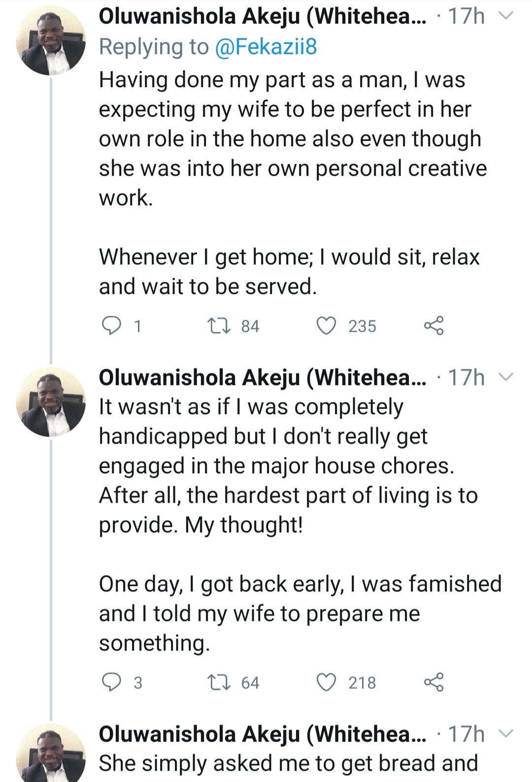Reply to the 'Having done my part' tweet

coord(111,326)
